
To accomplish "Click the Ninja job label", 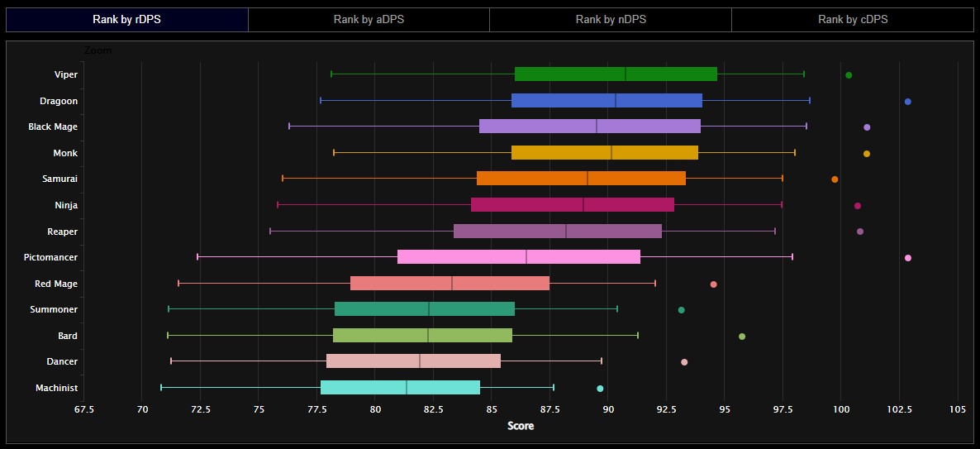I will (x=66, y=205).
